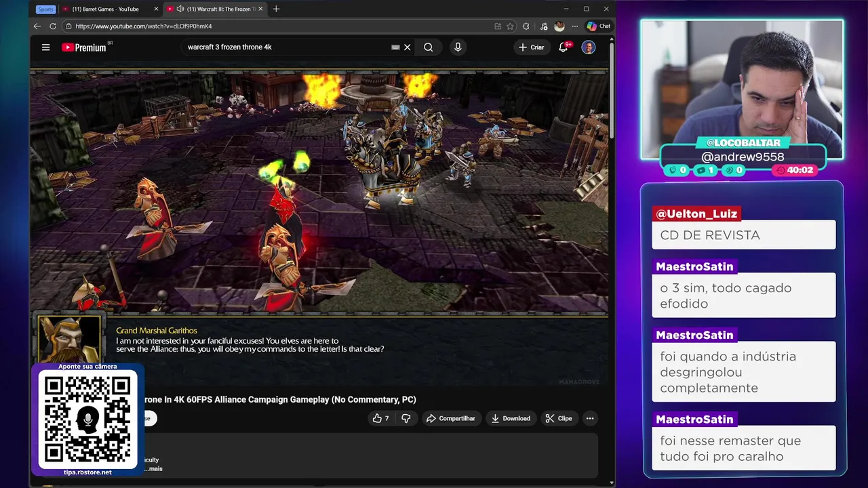
Task: Open browser extensions puzzle icon
Action: (526, 26)
